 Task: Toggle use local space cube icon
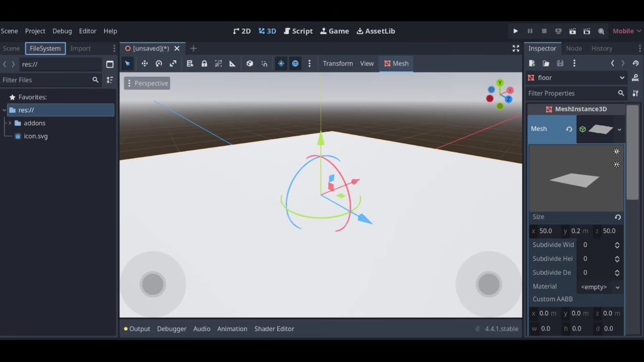coord(250,63)
